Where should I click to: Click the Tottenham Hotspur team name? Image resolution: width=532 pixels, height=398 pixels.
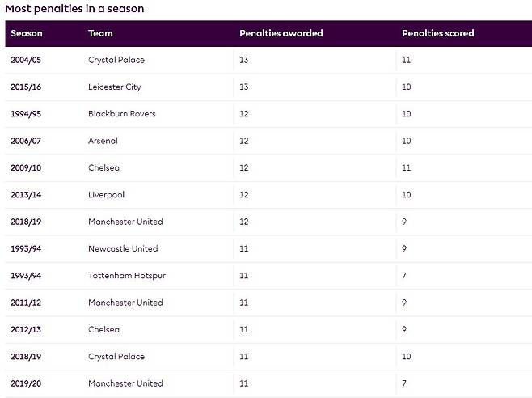pos(126,276)
